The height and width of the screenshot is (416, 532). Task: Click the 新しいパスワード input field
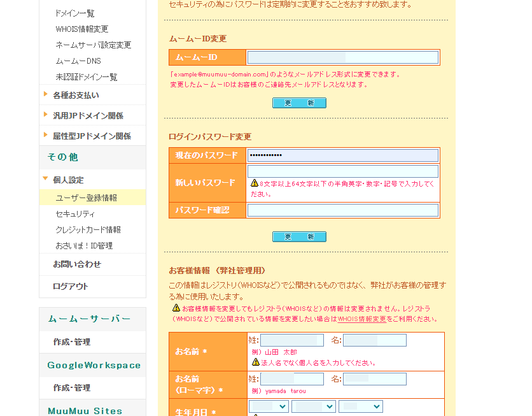342,171
